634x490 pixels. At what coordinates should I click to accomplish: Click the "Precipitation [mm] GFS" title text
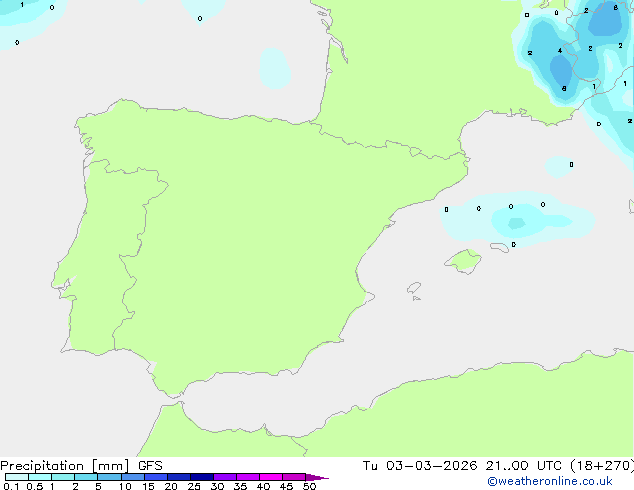tap(81, 466)
